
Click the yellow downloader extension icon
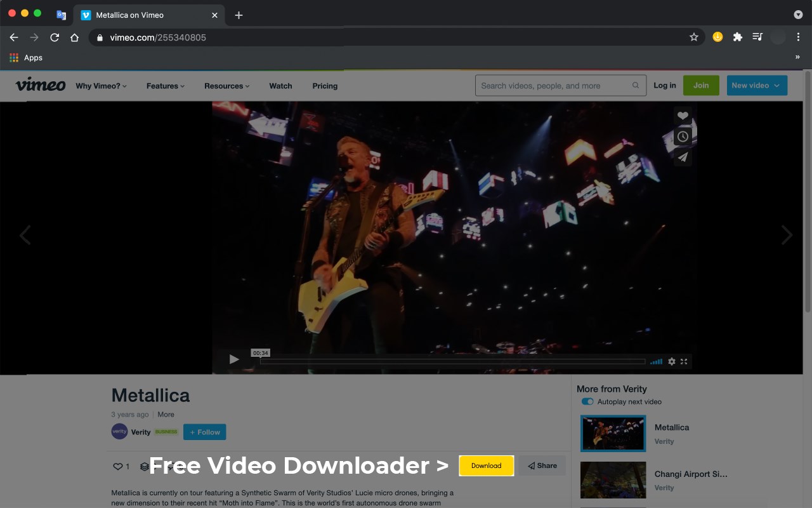(x=717, y=37)
